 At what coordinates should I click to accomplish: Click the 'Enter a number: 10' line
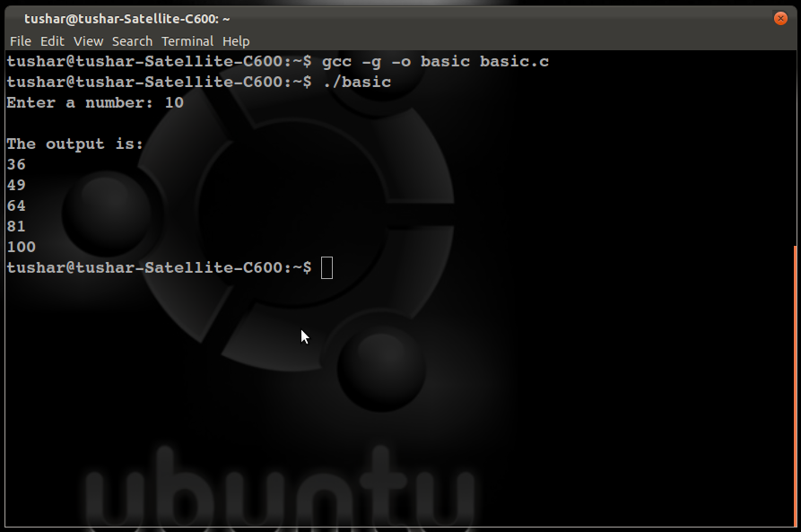(x=95, y=102)
